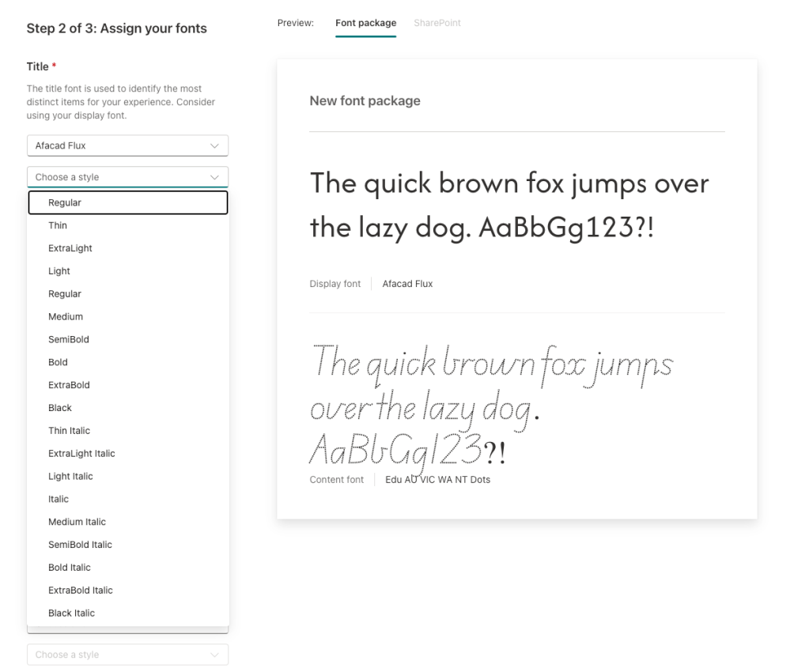
Task: Choose the plain Italic style option
Action: [59, 499]
